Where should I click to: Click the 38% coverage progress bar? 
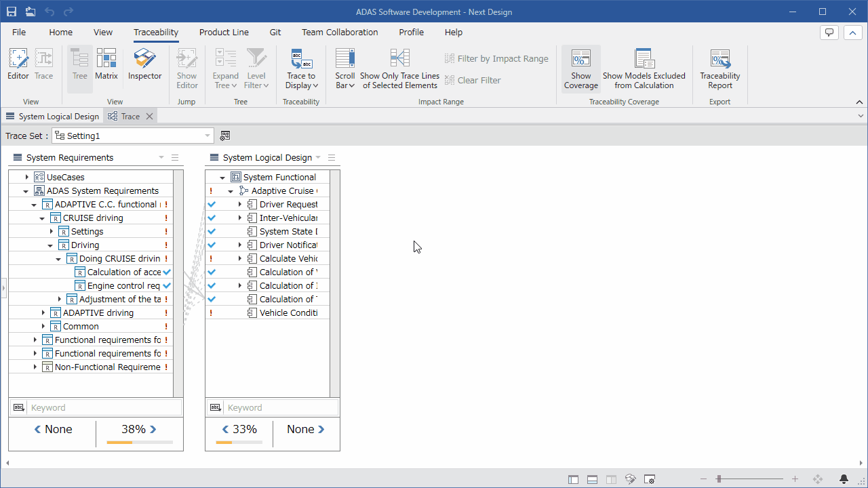click(140, 443)
